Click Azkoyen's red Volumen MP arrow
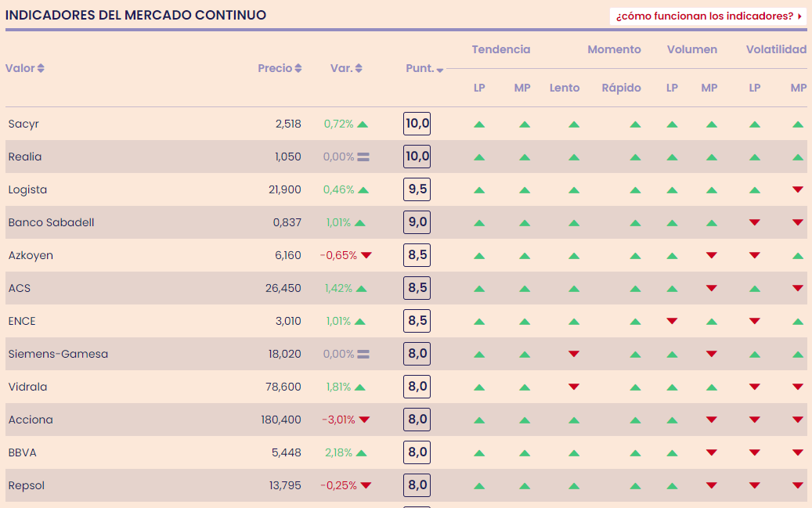The height and width of the screenshot is (508, 812). (712, 255)
